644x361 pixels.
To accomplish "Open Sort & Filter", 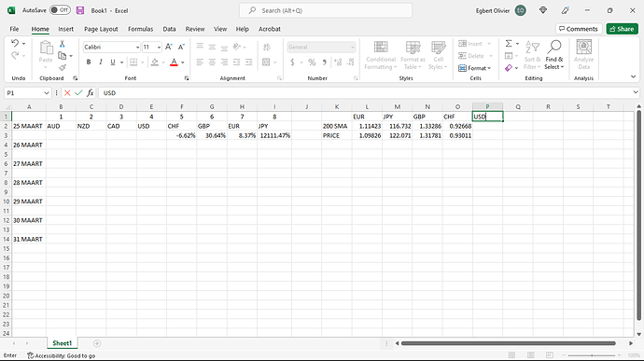I will (x=532, y=55).
